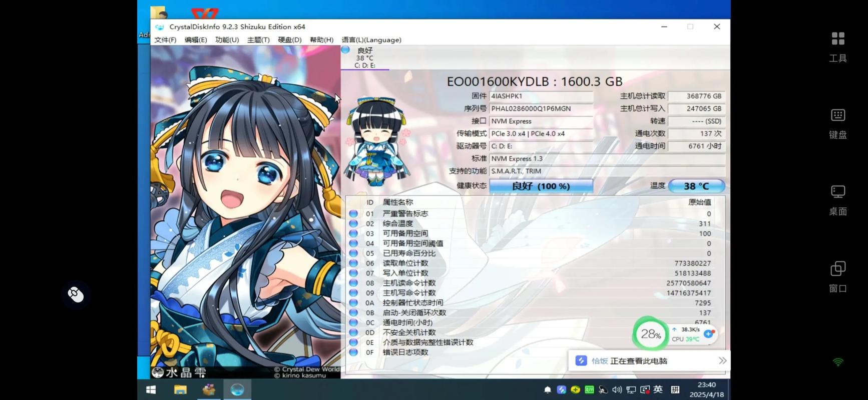
Task: Click the status orb for 读取单位计数
Action: (353, 263)
